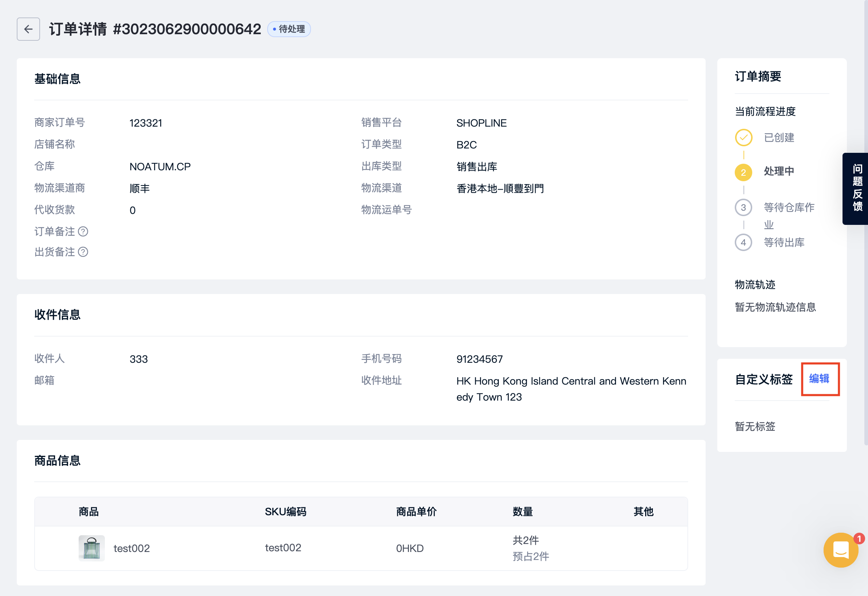868x596 pixels.
Task: Click the Hong Kong delivery address text
Action: (571, 389)
